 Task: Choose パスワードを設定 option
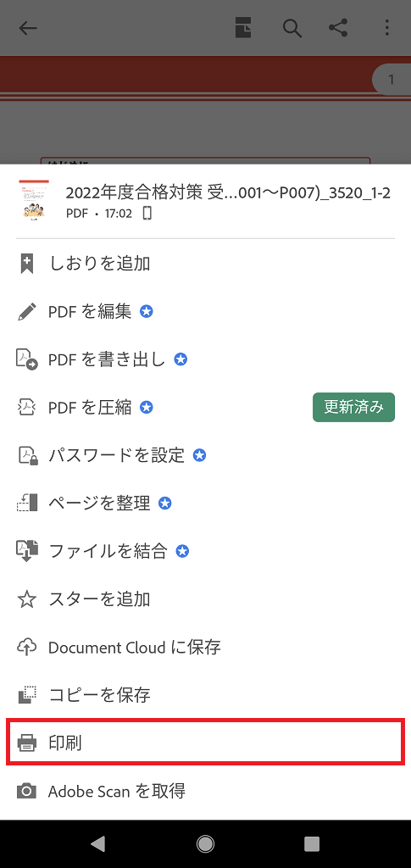(x=205, y=455)
